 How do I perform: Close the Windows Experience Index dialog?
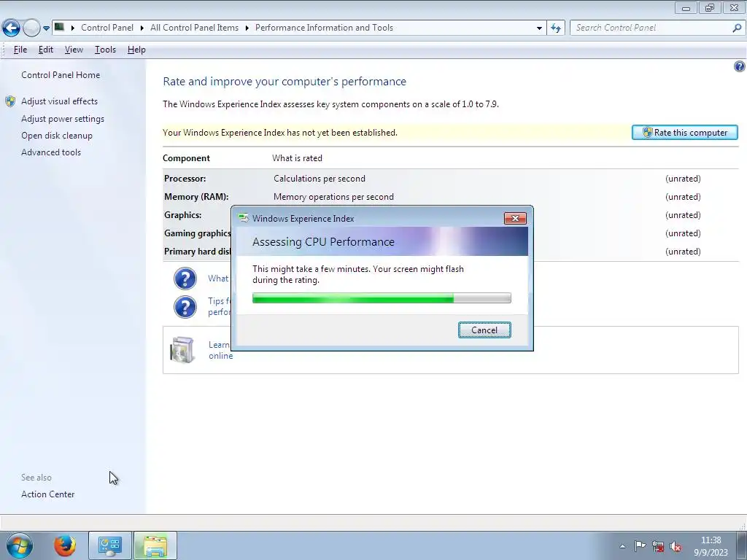(x=515, y=218)
